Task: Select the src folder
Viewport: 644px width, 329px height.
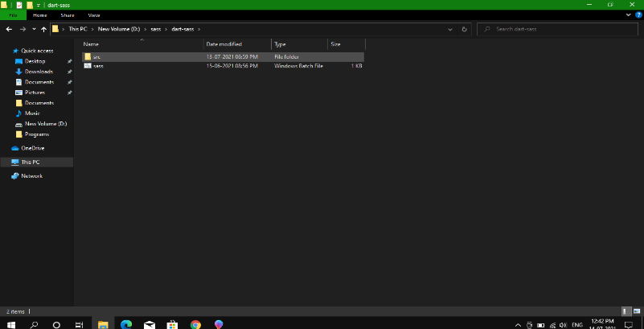Action: (223, 56)
